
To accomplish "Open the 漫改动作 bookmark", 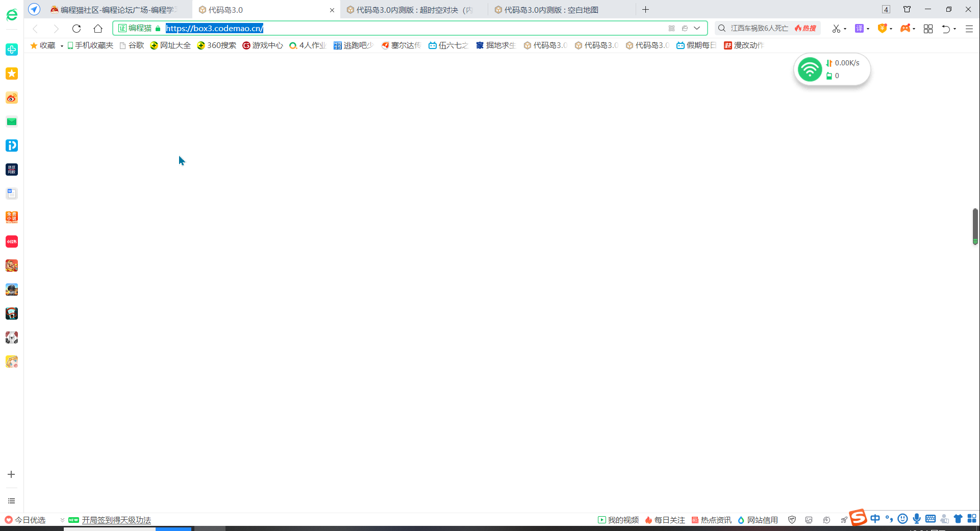I will tap(744, 45).
